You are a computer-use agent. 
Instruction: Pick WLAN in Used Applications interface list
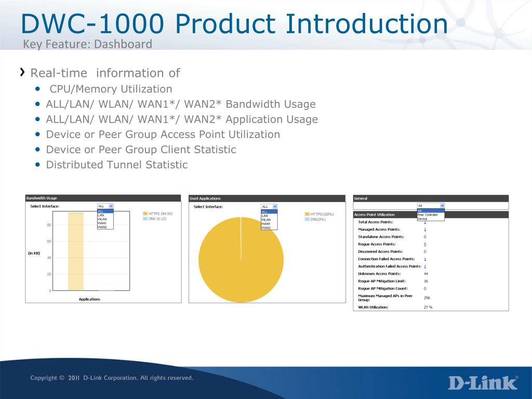tap(269, 220)
